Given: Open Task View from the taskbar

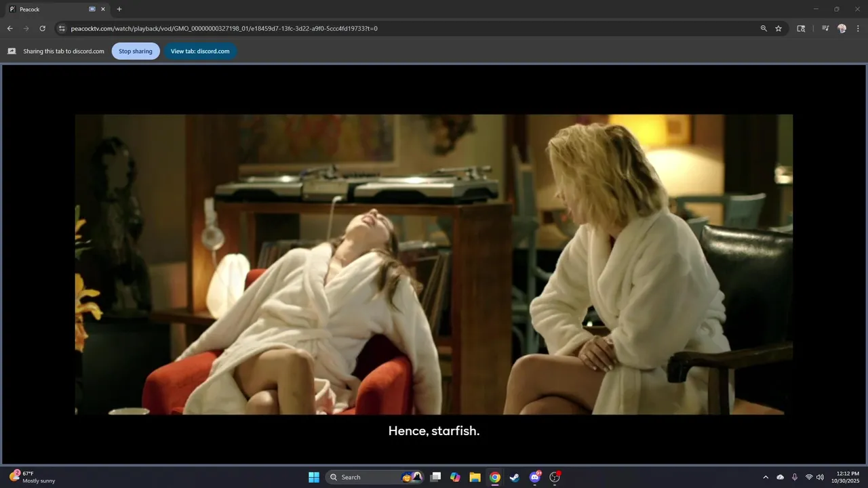Looking at the screenshot, I should [x=436, y=477].
